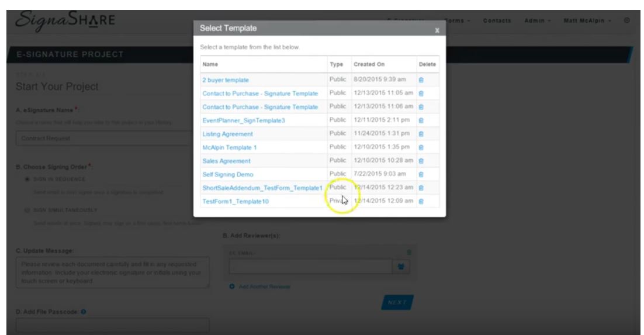
Task: Remove the reviewer using its trash icon
Action: click(408, 252)
